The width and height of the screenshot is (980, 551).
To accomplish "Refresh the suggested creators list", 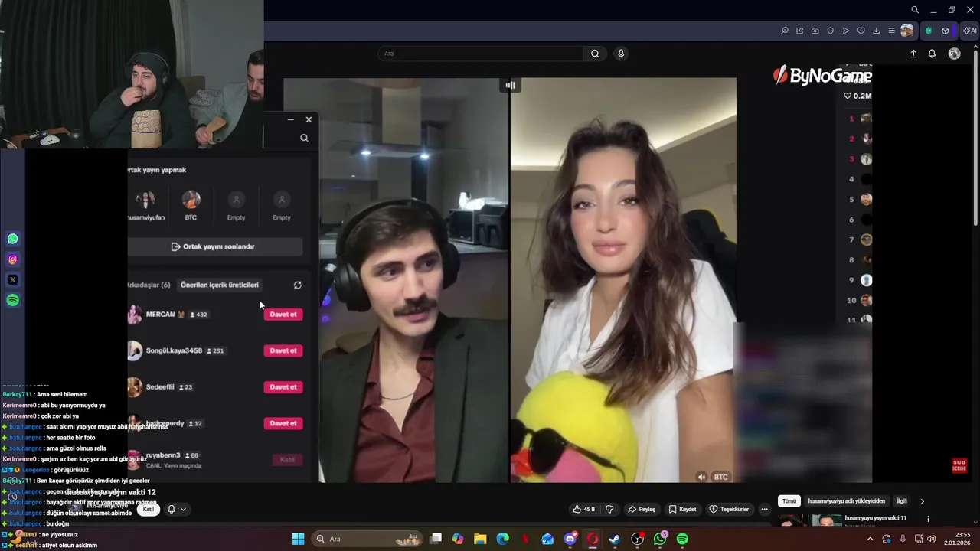I will 297,285.
